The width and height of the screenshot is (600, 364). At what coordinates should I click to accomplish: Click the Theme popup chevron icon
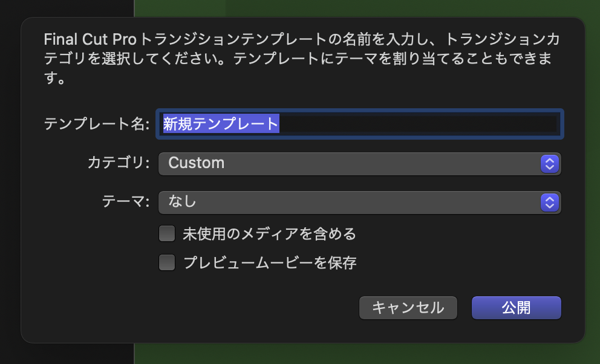(549, 202)
